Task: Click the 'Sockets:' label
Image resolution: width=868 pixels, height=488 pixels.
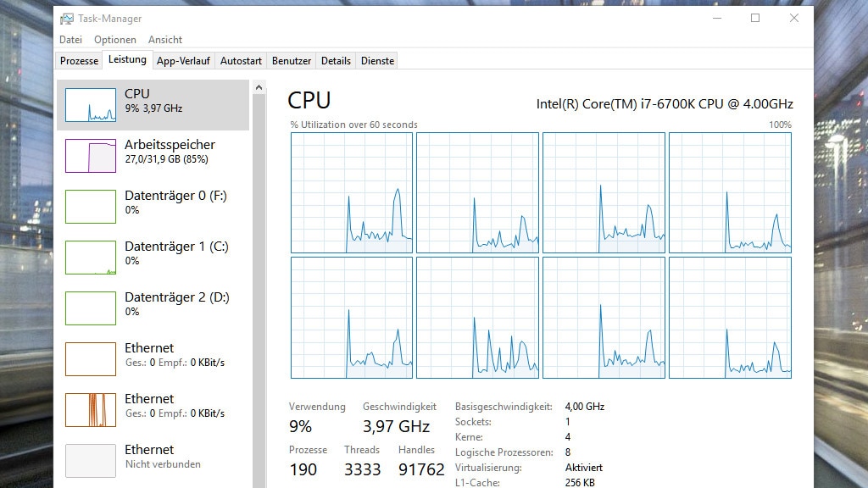Action: point(473,422)
